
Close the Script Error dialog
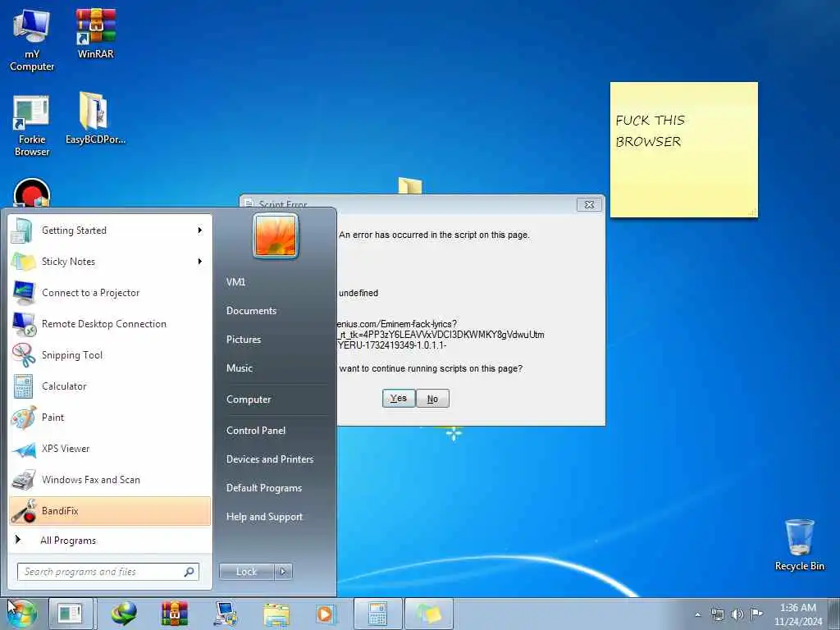(589, 204)
